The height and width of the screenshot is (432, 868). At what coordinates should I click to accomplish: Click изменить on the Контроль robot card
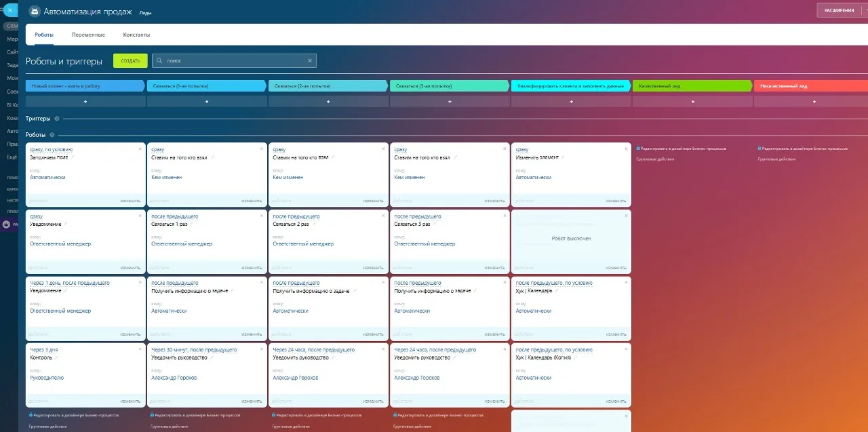[130, 400]
